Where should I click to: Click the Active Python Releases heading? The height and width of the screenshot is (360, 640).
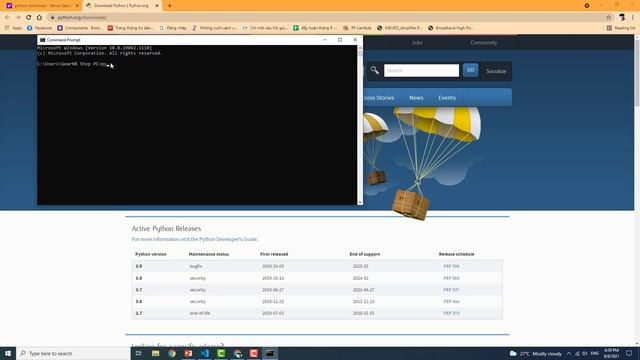(x=166, y=229)
